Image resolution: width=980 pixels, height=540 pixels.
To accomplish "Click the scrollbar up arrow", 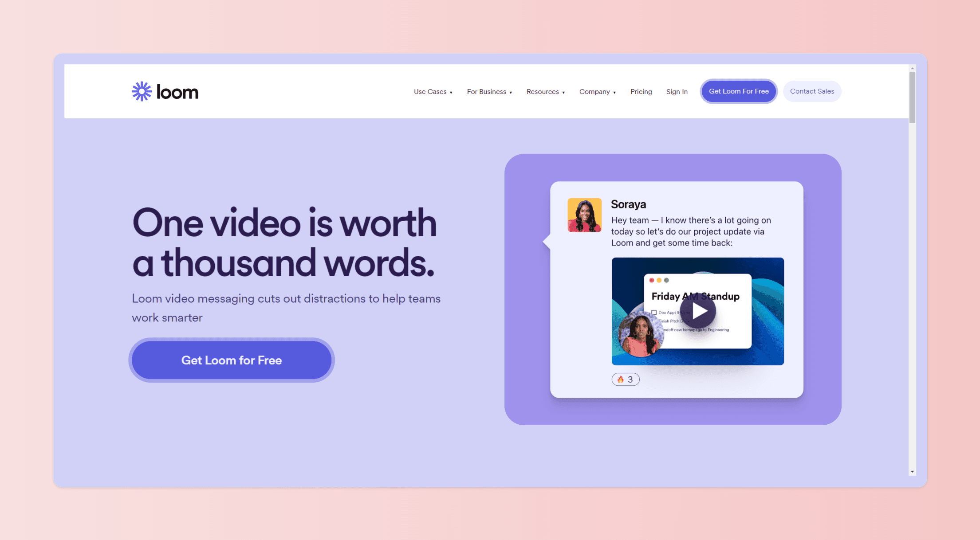I will [912, 69].
